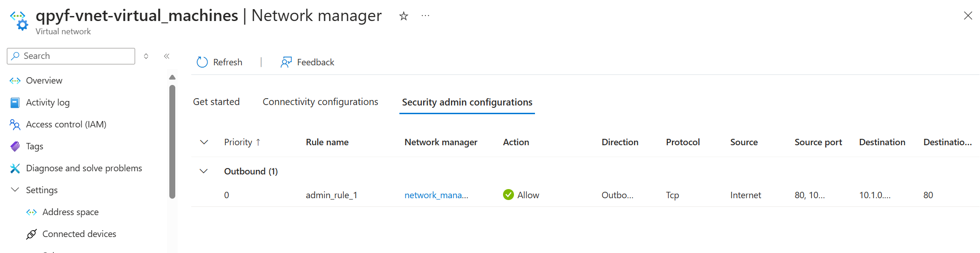The height and width of the screenshot is (253, 980).
Task: Click the sidebar vertical scrollbar
Action: [x=172, y=142]
